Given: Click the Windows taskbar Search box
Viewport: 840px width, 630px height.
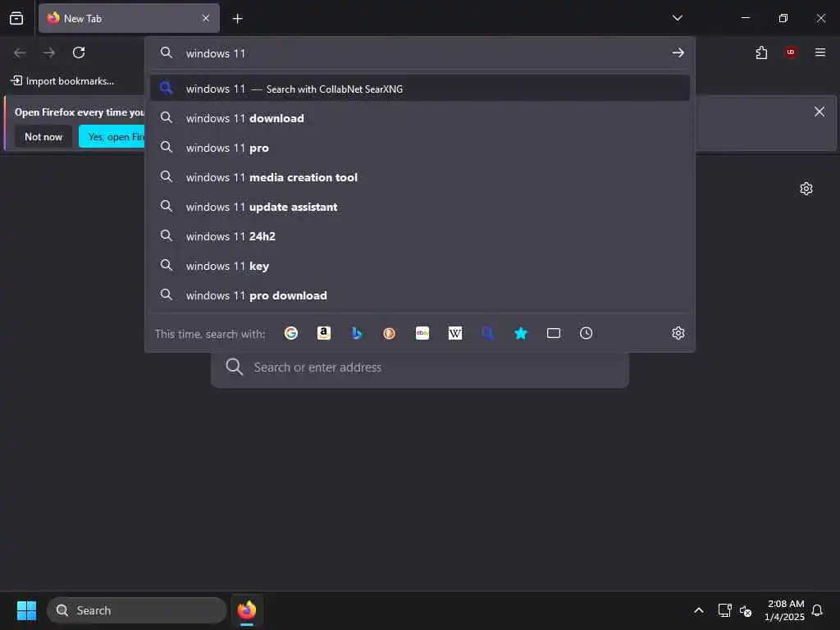Looking at the screenshot, I should pos(137,610).
